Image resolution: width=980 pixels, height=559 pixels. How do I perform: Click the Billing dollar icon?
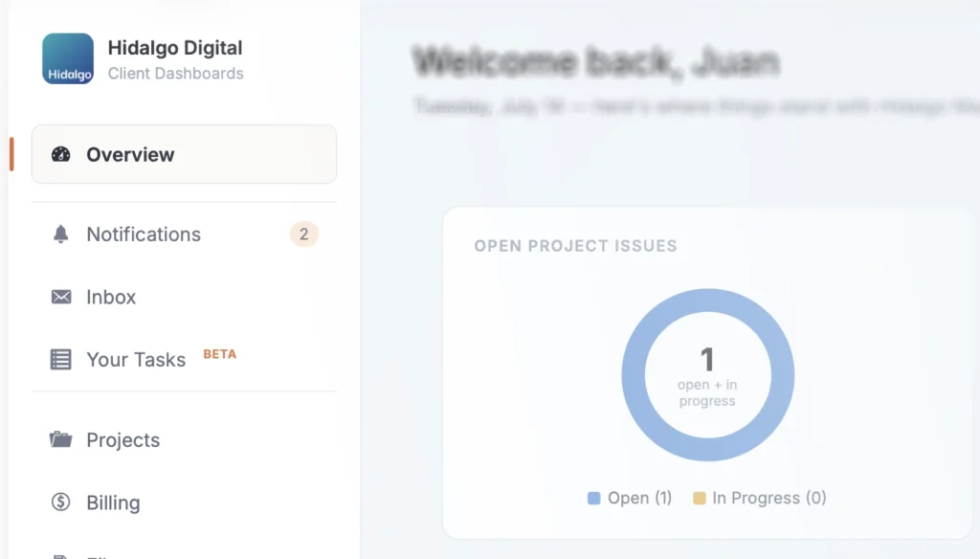(x=60, y=503)
